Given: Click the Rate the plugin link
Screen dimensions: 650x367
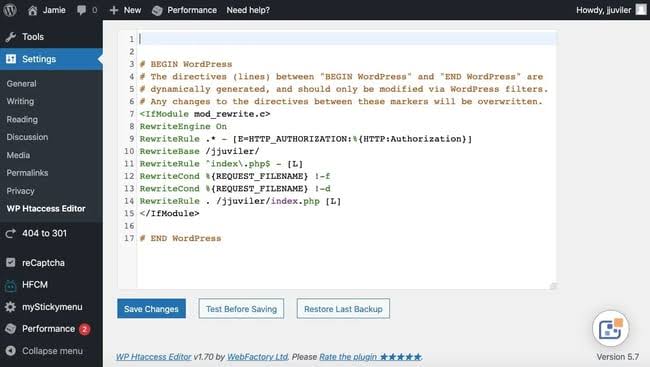Looking at the screenshot, I should (x=371, y=357).
